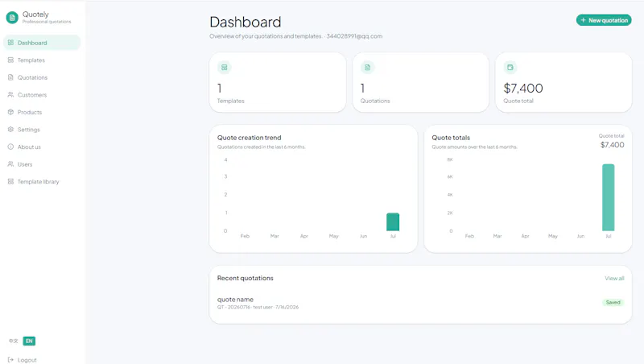Click View all recent quotations
The image size is (644, 364).
click(x=614, y=278)
